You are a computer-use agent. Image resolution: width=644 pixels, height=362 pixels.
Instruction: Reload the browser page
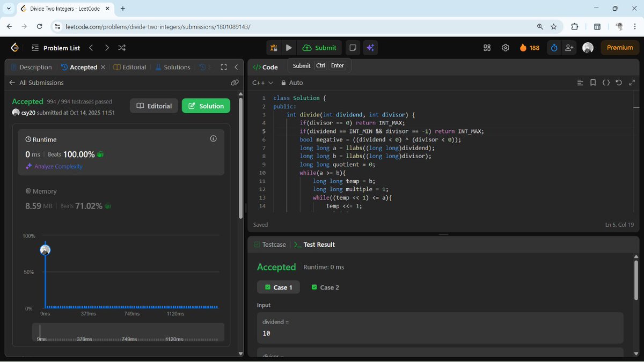click(x=39, y=26)
